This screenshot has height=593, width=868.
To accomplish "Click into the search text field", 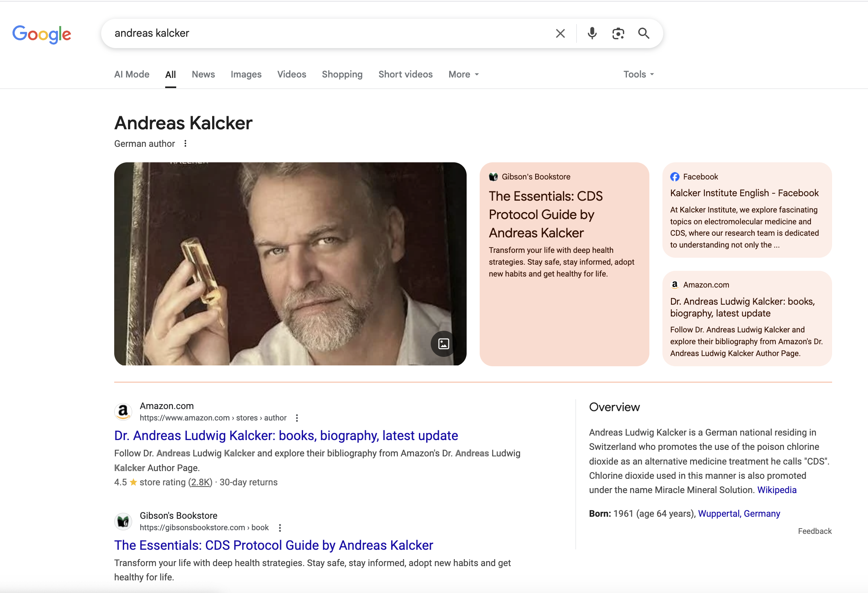I will (x=326, y=33).
